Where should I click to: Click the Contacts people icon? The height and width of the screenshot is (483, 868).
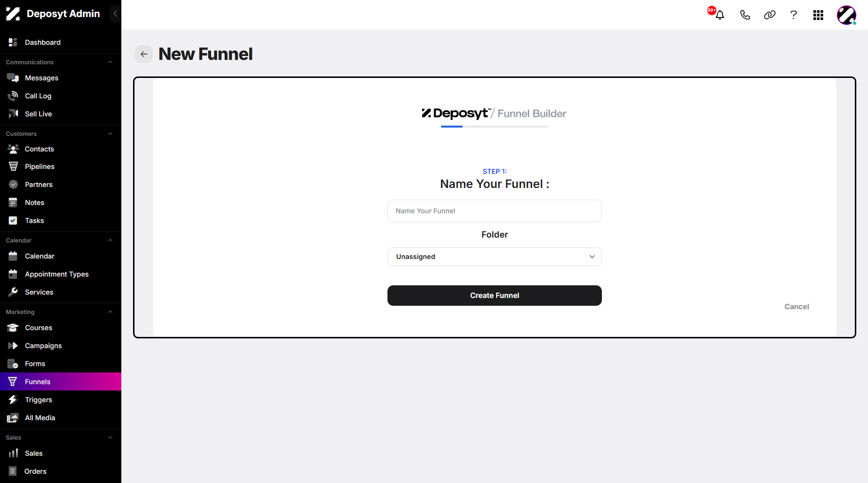click(x=13, y=149)
